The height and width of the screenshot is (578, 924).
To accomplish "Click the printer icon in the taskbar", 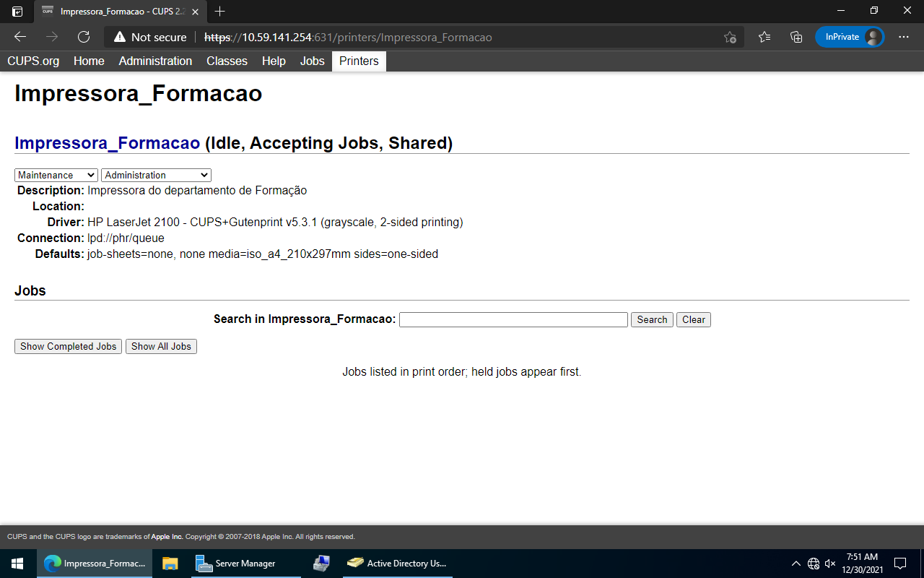I will coord(320,563).
